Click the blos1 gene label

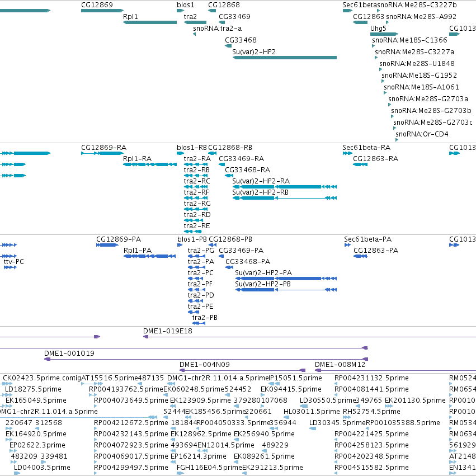click(186, 5)
